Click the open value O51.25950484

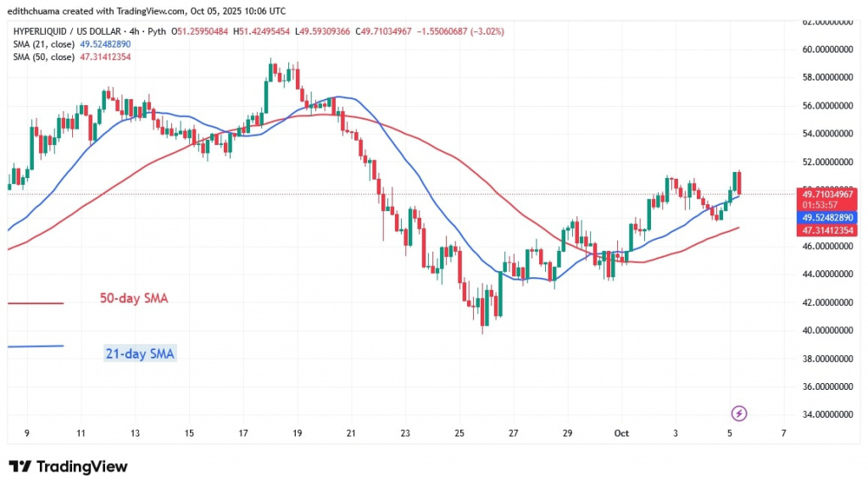tap(200, 30)
